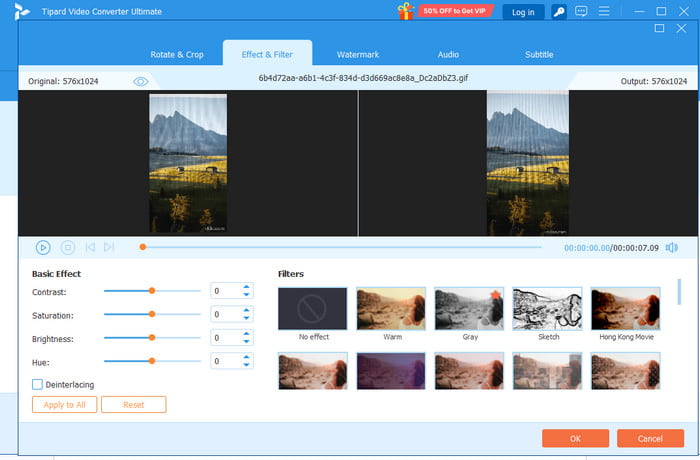Close the edit dialog window
Viewport: 700px width, 460px height.
[681, 29]
